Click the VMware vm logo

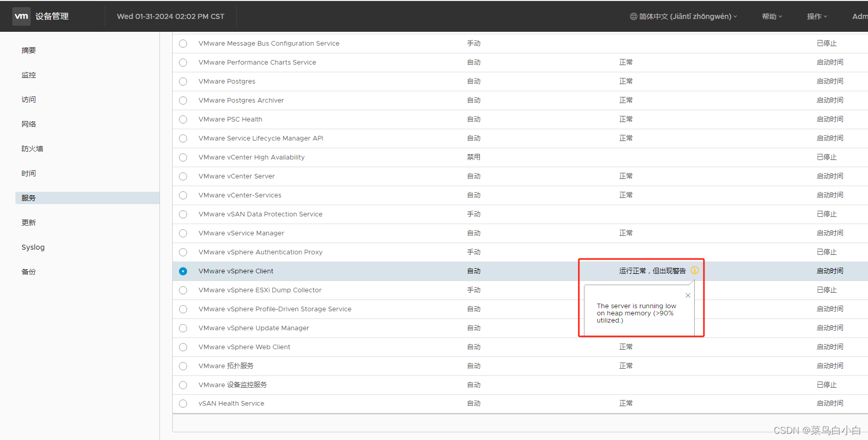[22, 16]
